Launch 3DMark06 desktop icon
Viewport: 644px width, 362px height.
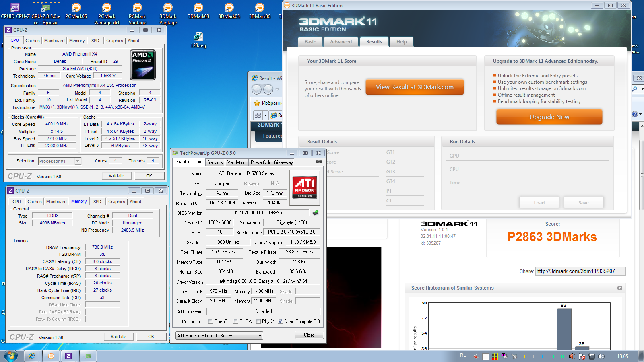pos(260,11)
